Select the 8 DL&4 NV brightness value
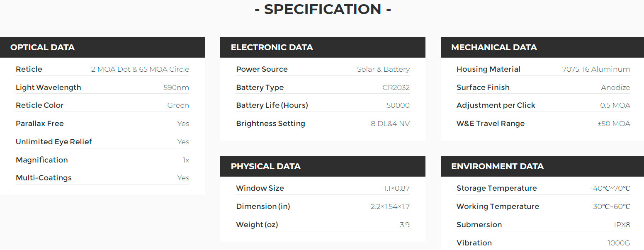 coord(390,124)
